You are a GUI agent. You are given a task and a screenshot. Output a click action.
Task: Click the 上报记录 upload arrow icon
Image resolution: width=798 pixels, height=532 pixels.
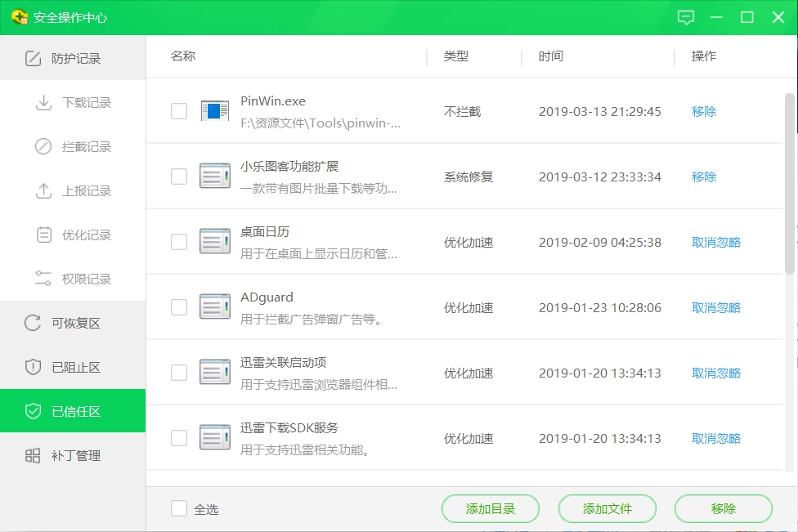(44, 190)
